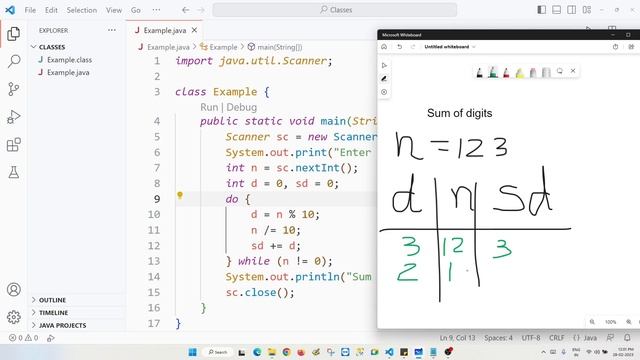Go back with the left arrow
The image size is (640, 360).
click(185, 10)
